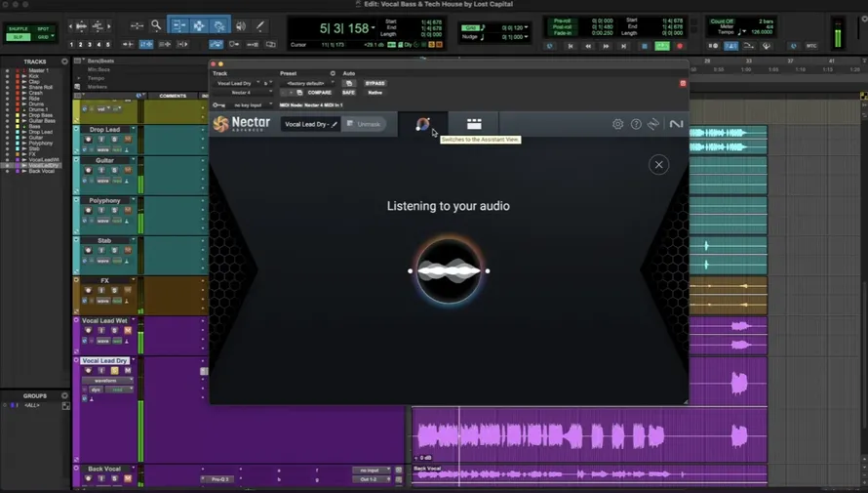Viewport: 868px width, 493px height.
Task: Select the Selector tool
Action: click(199, 26)
